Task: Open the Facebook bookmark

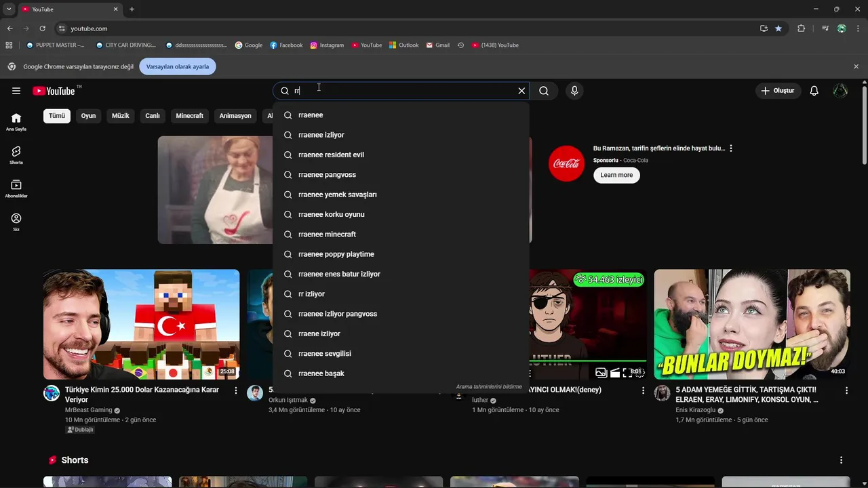Action: point(286,45)
